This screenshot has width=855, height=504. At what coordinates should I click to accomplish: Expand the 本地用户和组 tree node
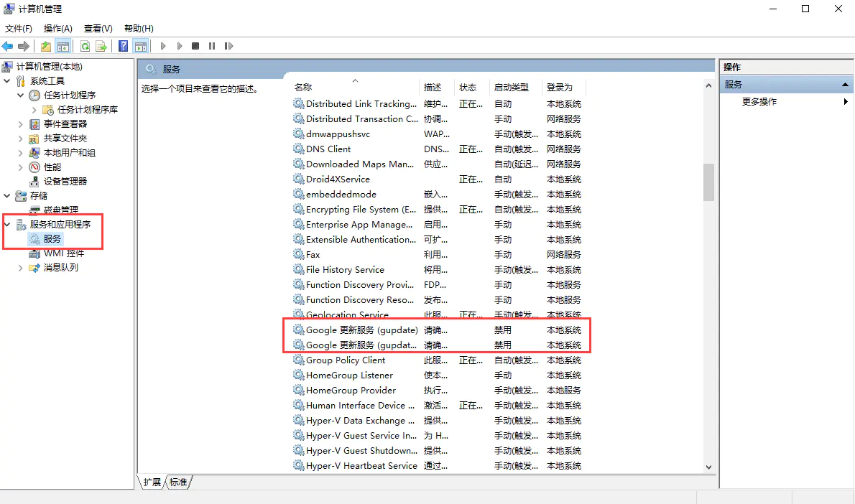click(21, 153)
